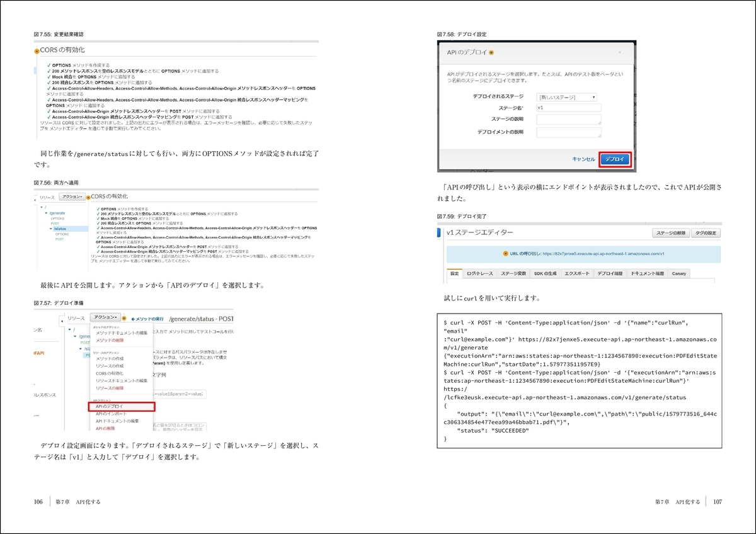
Task: Collapse /generate node arrow in figure 7.56
Action: tap(46, 213)
